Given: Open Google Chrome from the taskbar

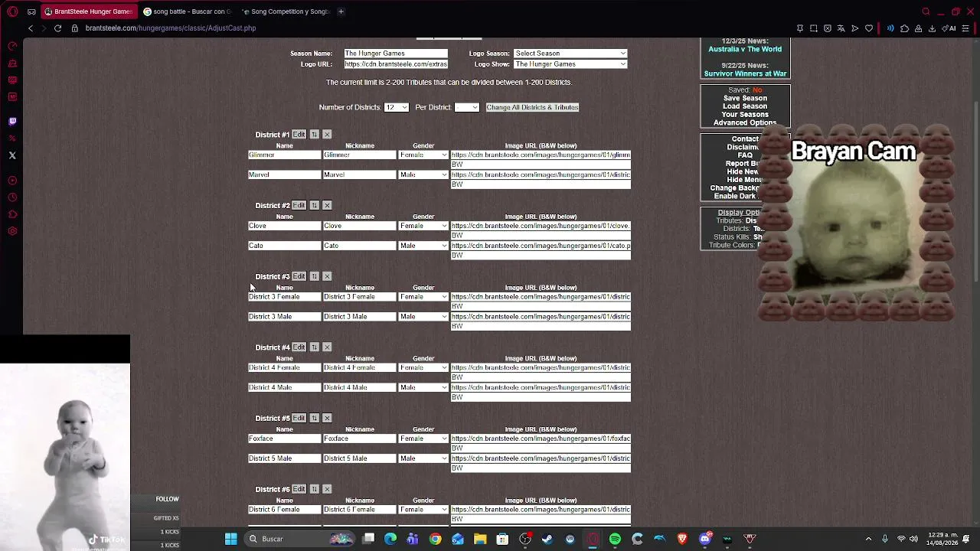Looking at the screenshot, I should click(x=435, y=539).
